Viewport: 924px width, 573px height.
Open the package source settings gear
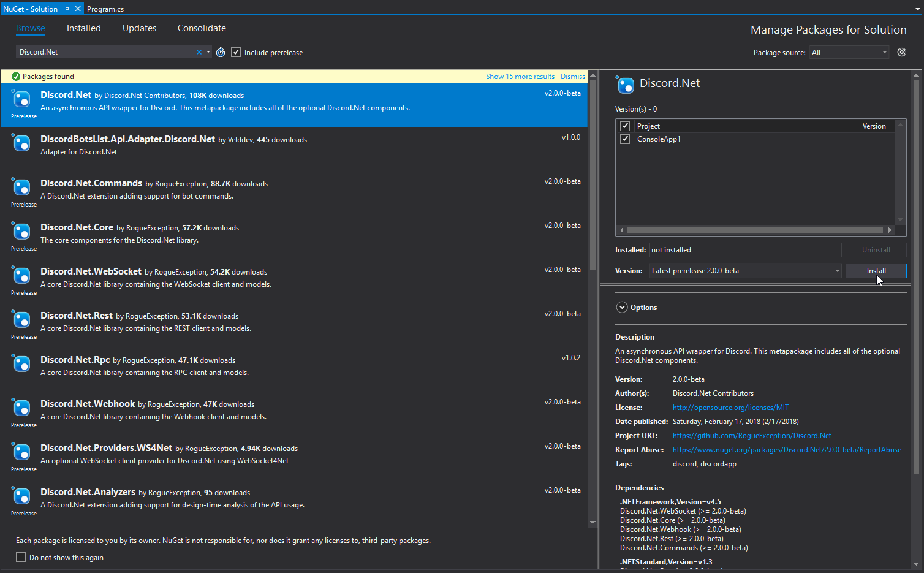point(901,53)
